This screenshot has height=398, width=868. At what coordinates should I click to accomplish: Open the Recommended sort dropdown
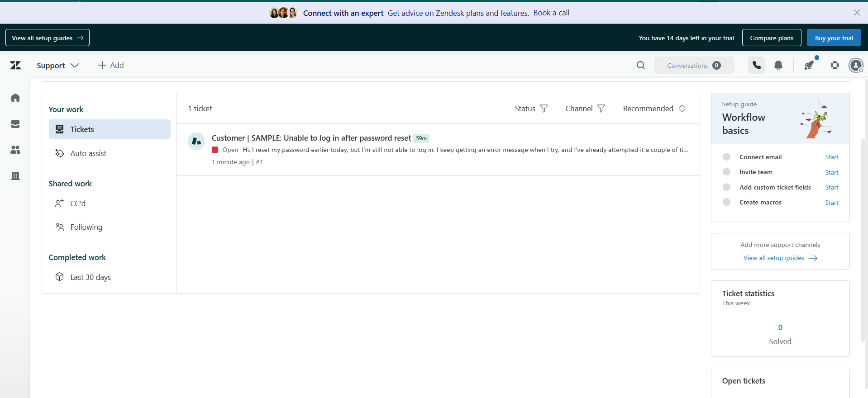tap(654, 109)
